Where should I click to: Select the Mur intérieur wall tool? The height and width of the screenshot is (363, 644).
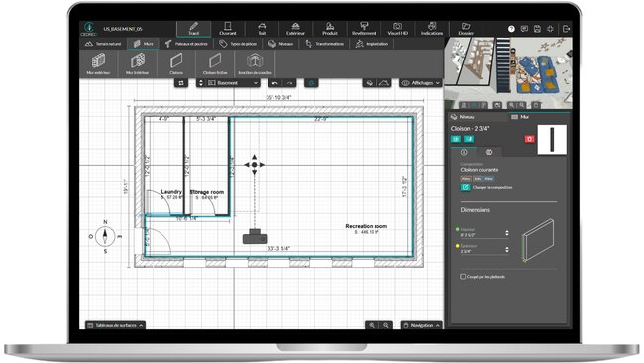click(137, 63)
